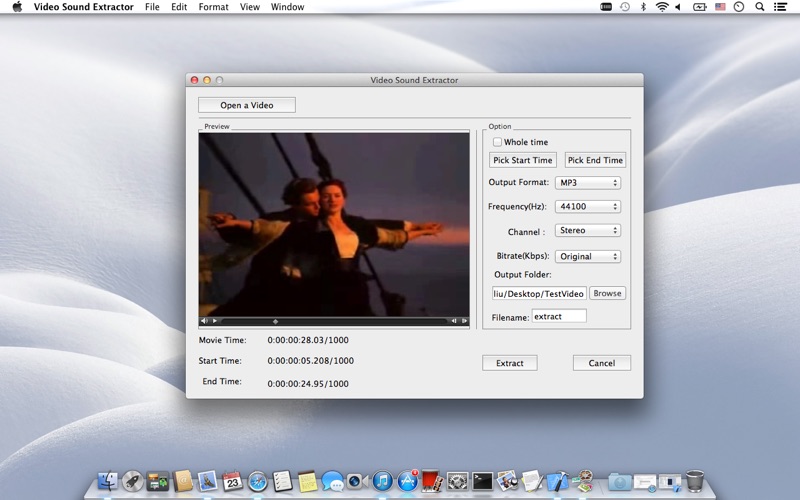The height and width of the screenshot is (500, 800).
Task: Click the Time Machine menu bar icon
Action: 625,7
